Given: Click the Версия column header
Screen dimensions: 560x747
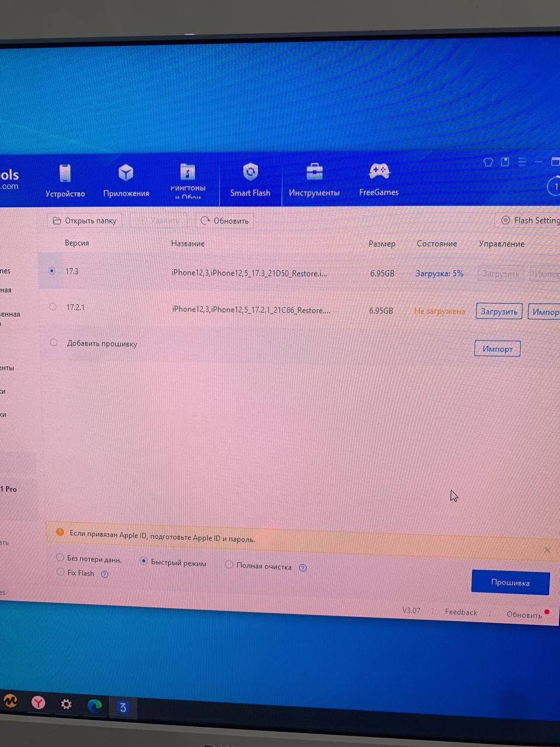Looking at the screenshot, I should coord(77,243).
